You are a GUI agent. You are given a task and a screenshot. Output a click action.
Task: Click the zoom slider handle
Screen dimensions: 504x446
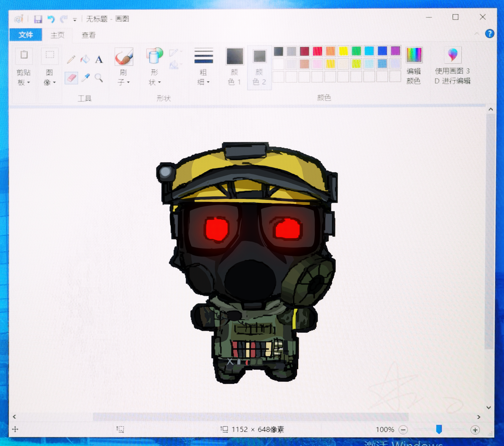coord(439,429)
